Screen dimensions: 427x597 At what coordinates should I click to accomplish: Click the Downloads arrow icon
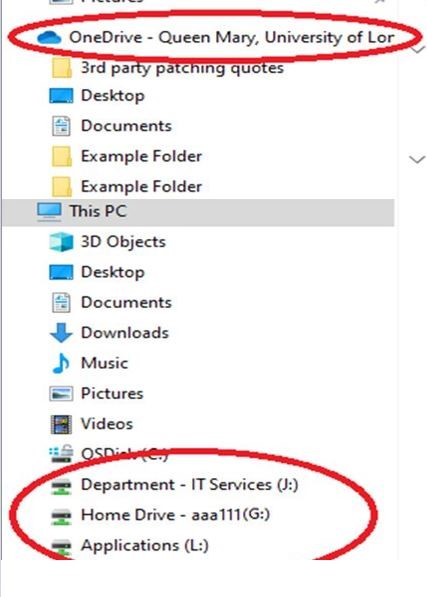click(x=61, y=333)
